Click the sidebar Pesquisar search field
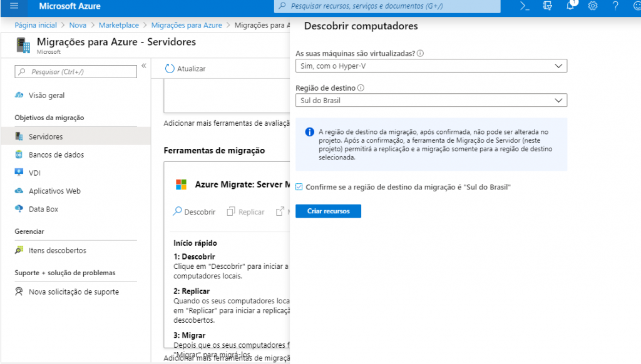Screen dimensions: 641x364 (x=76, y=72)
